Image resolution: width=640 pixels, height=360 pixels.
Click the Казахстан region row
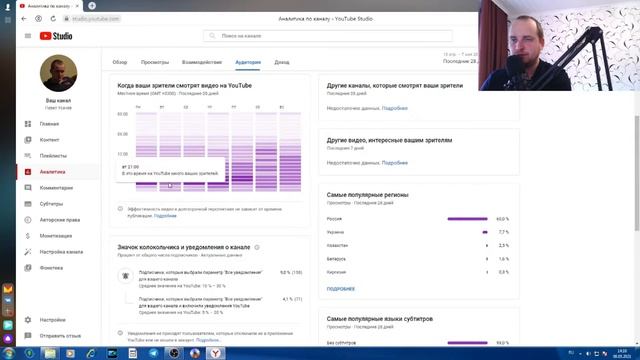coord(418,246)
